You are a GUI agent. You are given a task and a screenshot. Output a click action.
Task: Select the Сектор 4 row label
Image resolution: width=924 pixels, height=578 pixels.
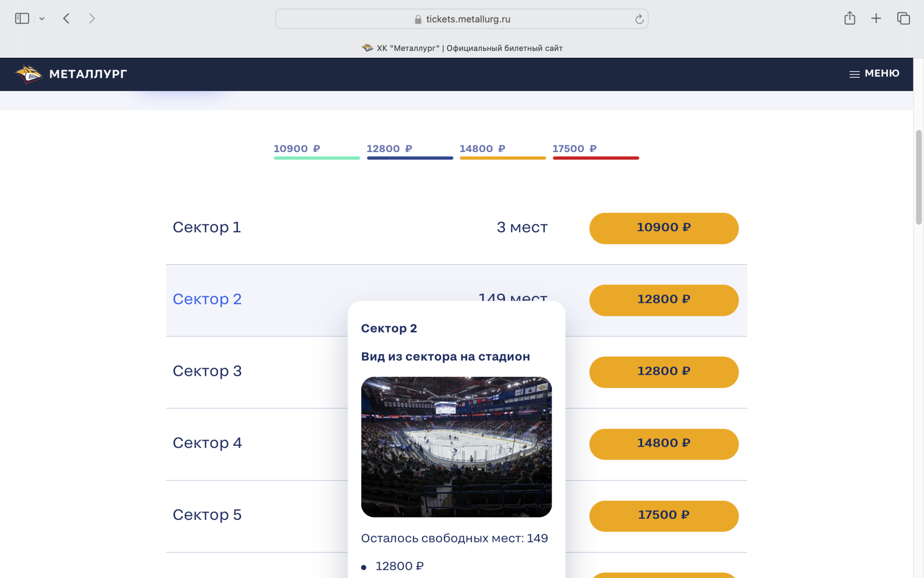coord(207,443)
